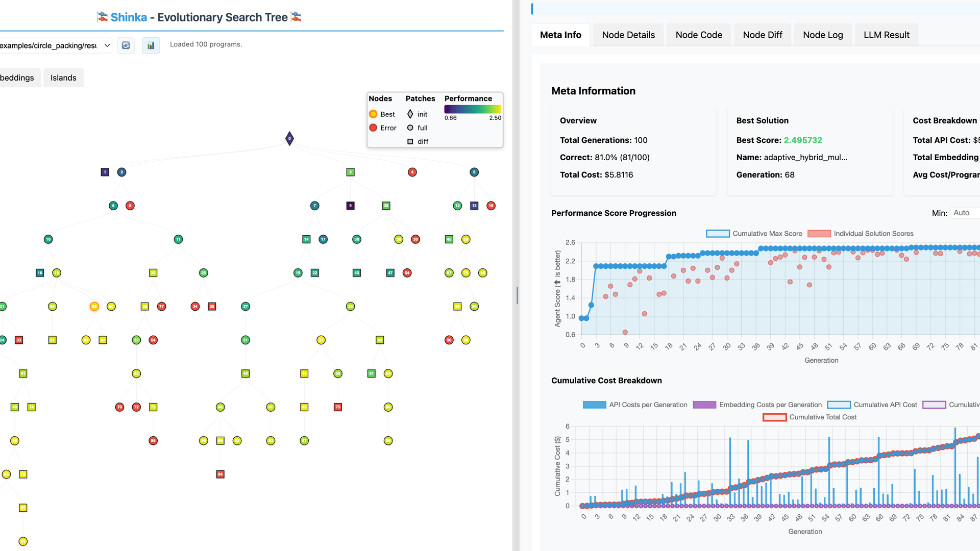Open the results path dropdown
This screenshot has height=551, width=980.
pyautogui.click(x=55, y=45)
